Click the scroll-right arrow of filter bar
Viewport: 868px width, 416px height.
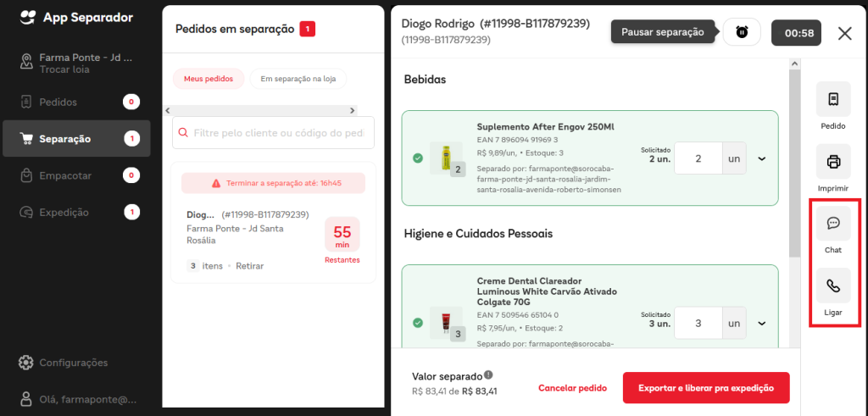352,111
